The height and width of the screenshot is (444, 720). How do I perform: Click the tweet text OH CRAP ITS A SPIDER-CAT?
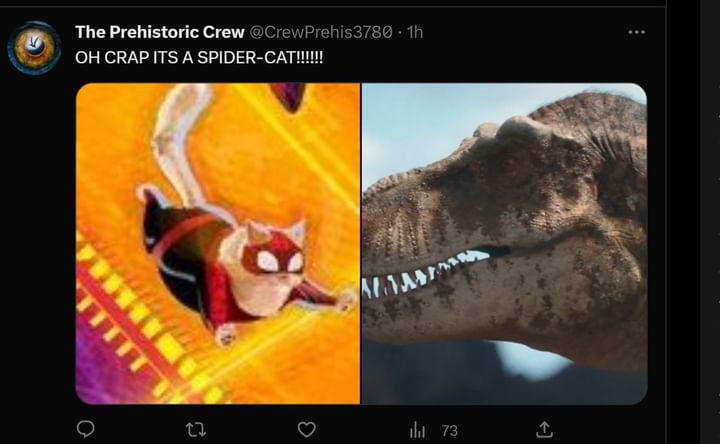coord(199,56)
